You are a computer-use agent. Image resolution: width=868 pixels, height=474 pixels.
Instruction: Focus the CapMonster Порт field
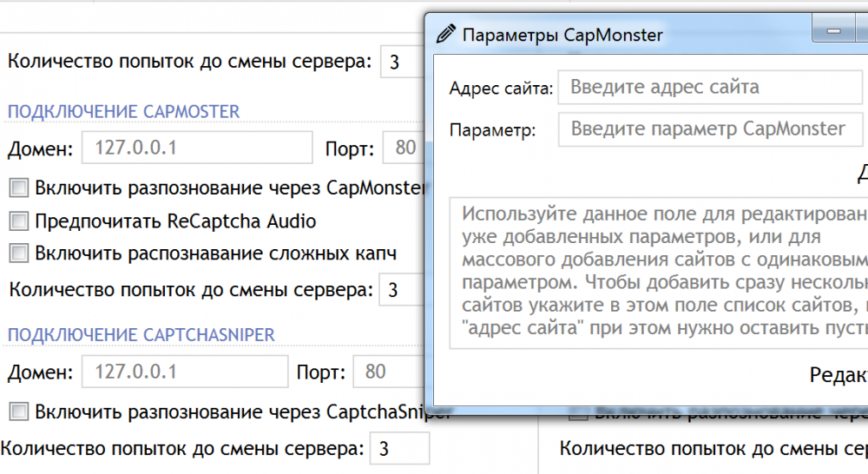tap(404, 148)
